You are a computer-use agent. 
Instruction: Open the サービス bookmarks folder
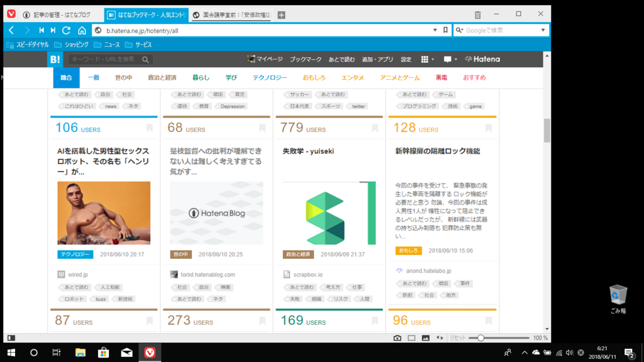138,45
